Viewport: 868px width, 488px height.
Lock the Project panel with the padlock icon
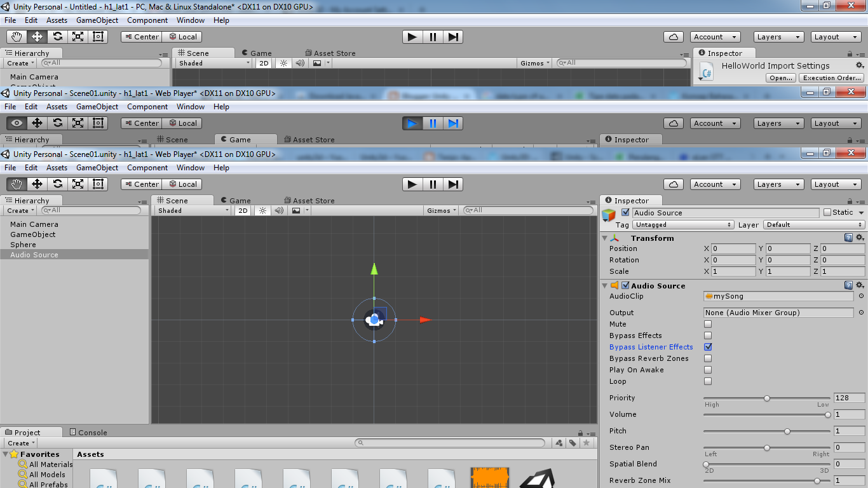[580, 432]
